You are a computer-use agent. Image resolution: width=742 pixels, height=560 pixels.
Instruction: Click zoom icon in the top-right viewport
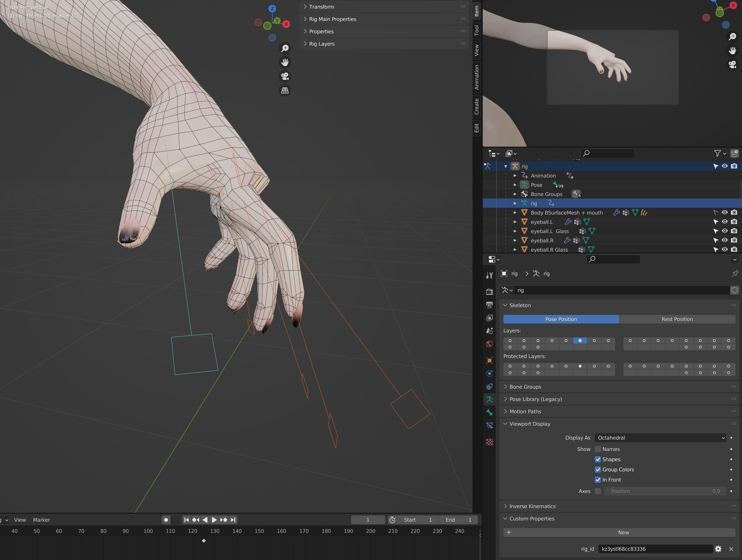coord(733,36)
